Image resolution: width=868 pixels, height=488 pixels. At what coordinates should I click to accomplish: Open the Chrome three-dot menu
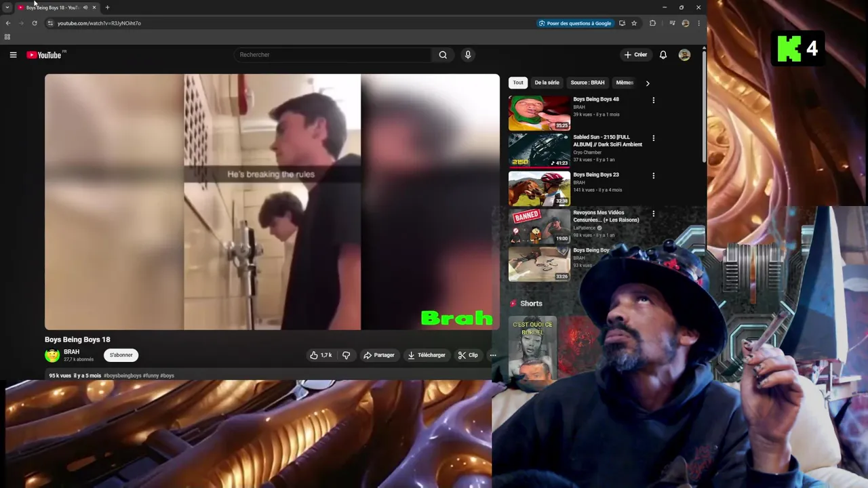point(698,23)
